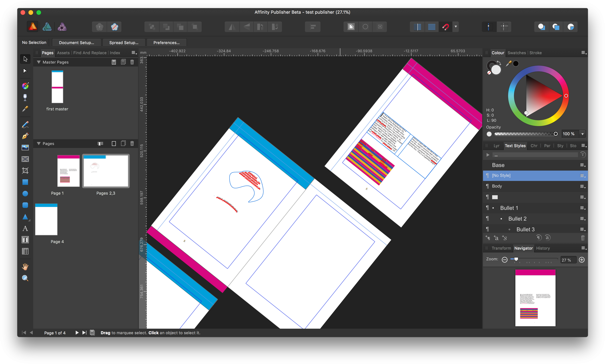Viewport: 605px width, 364px height.
Task: Select the Vector Crop tool
Action: pyautogui.click(x=25, y=170)
